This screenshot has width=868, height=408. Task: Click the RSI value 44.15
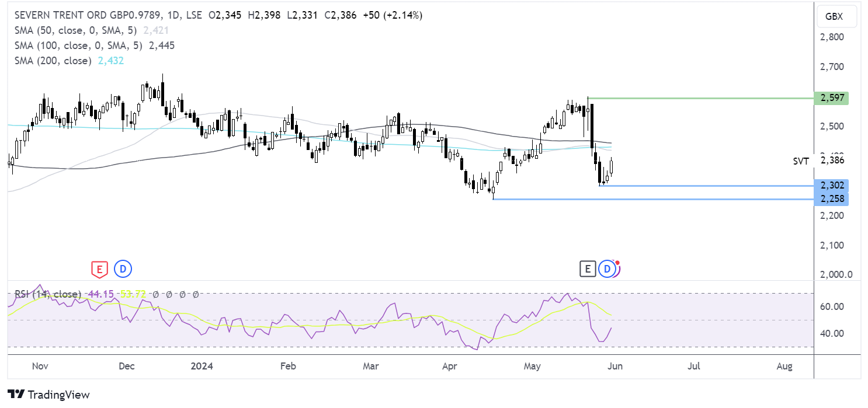[x=100, y=294]
